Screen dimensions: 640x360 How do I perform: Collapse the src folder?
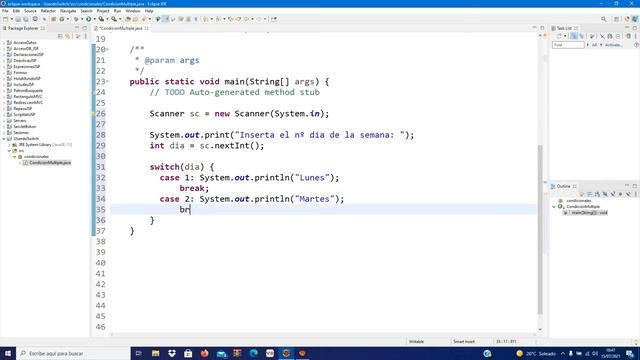tap(9, 151)
